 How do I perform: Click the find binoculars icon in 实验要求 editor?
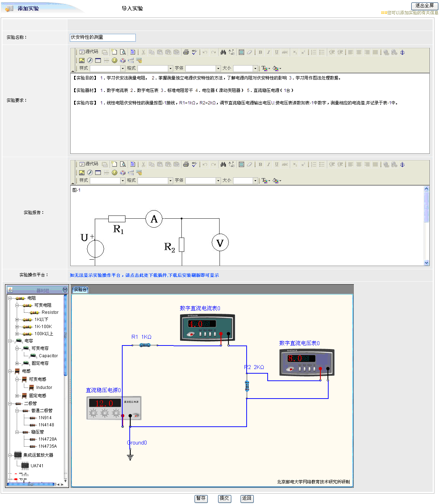[223, 52]
